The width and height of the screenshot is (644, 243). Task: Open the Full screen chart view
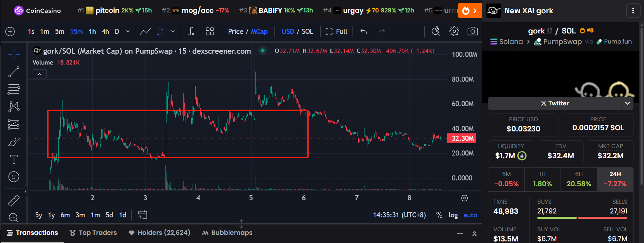pyautogui.click(x=336, y=31)
